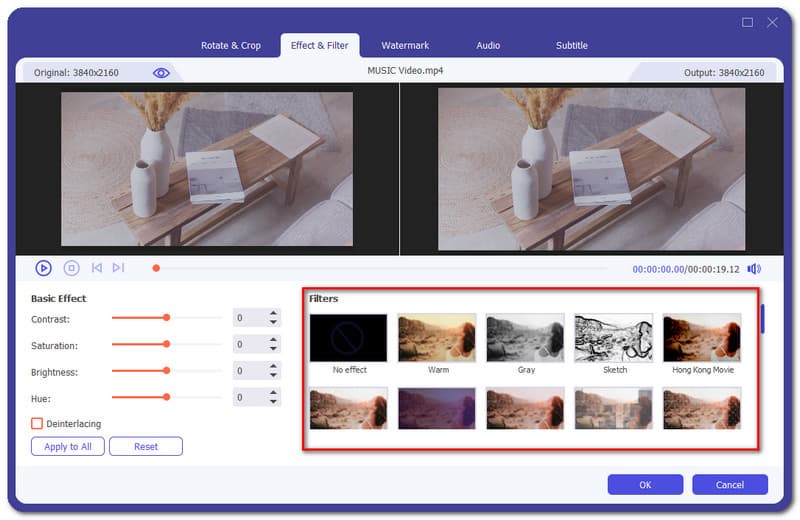Select the filter thumbnail below Sketch

[x=614, y=408]
